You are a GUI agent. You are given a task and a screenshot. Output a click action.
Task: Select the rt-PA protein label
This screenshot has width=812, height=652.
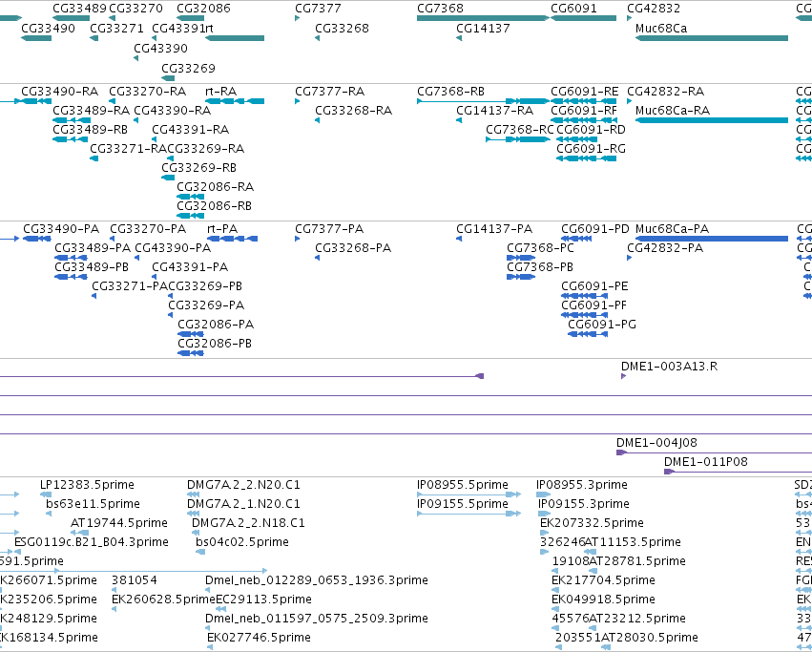[222, 228]
